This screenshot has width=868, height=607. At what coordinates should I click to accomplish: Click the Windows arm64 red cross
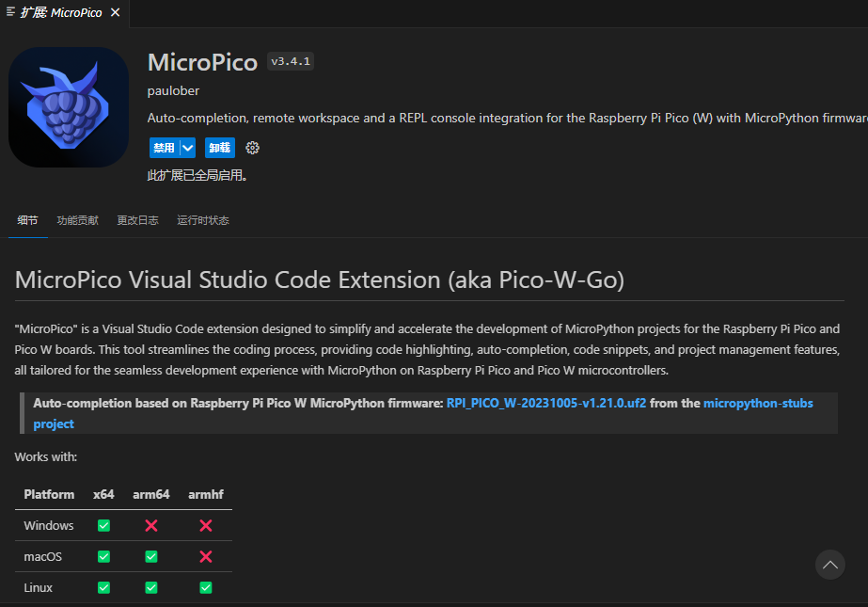[x=151, y=525]
